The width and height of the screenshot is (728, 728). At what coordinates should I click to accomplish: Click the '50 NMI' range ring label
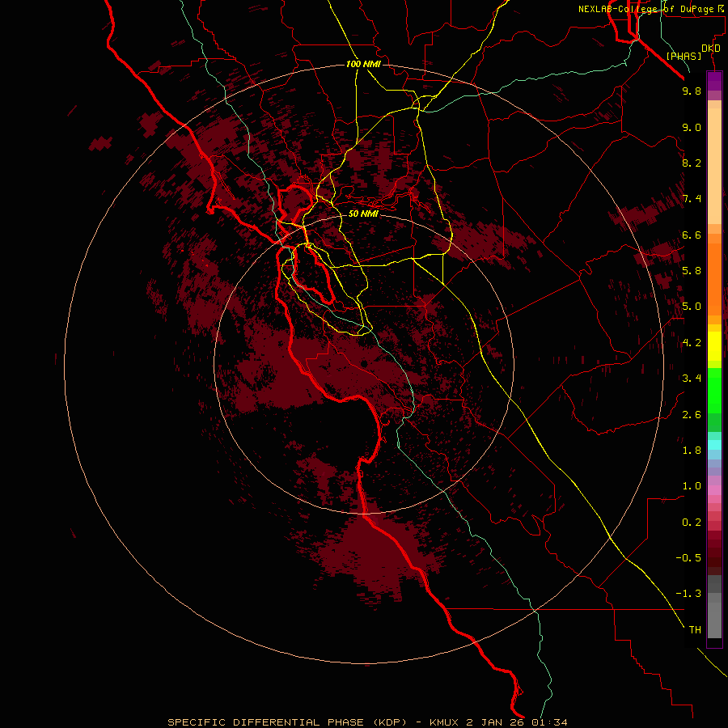coord(363,214)
